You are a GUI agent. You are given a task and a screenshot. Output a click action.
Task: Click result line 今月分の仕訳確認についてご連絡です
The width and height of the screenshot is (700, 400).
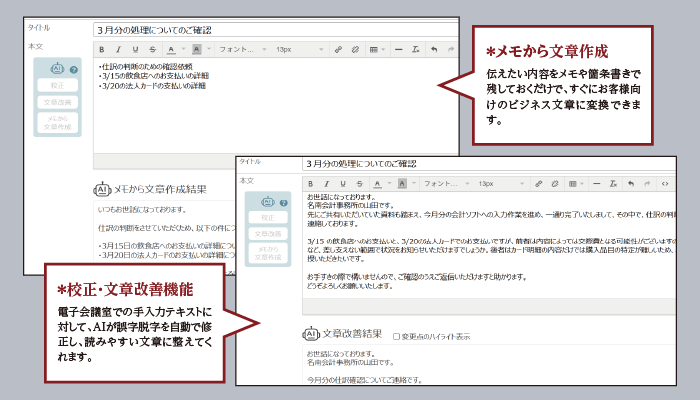click(364, 380)
